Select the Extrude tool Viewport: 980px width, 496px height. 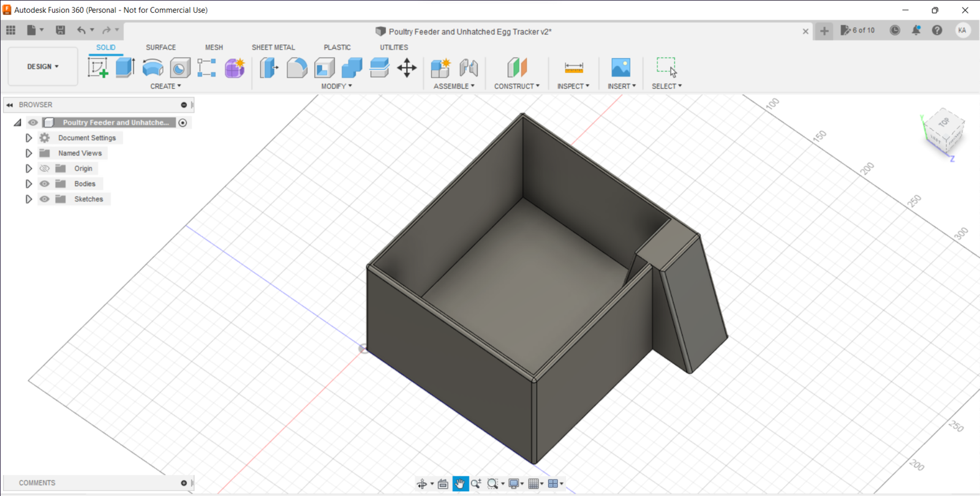(x=125, y=67)
